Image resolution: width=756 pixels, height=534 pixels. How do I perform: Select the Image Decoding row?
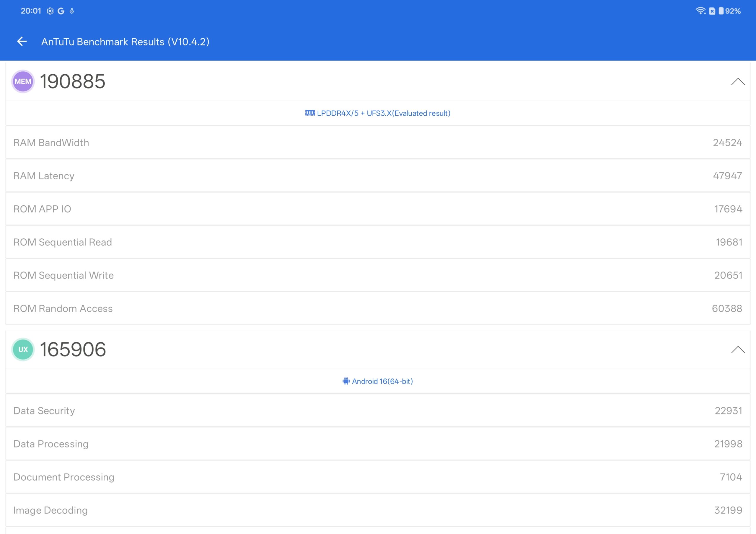click(x=378, y=510)
